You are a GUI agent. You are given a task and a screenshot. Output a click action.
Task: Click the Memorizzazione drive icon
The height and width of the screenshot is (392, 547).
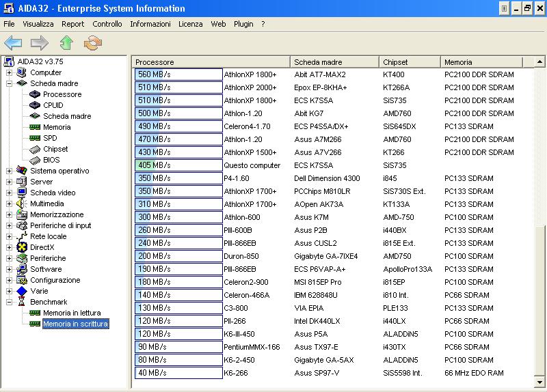[22, 214]
